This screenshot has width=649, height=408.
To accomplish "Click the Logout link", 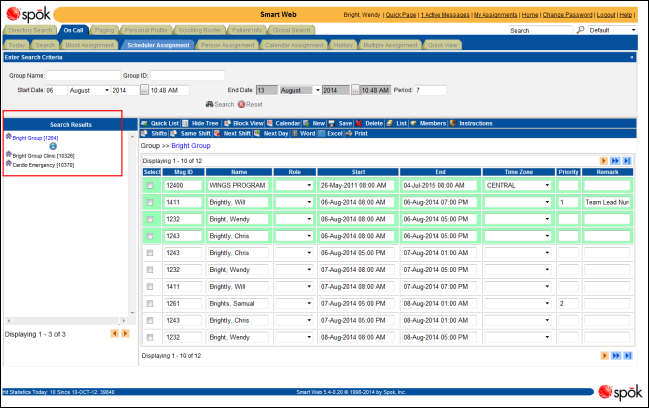I will coord(606,14).
